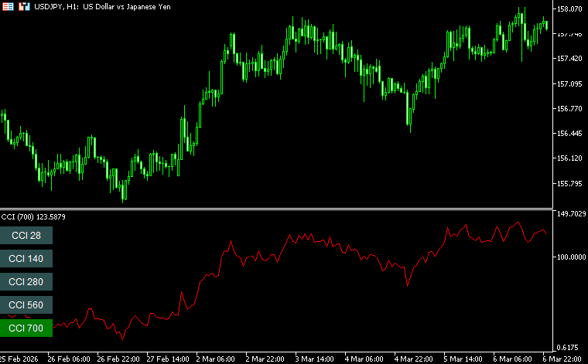The image size is (588, 364).
Task: Click the 156.770 level on price axis
Action: coord(569,109)
